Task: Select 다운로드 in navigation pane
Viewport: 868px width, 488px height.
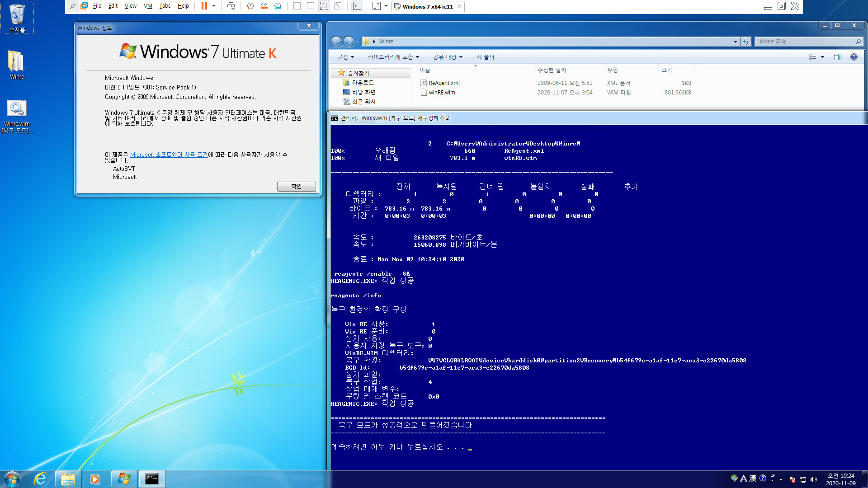Action: click(x=363, y=83)
